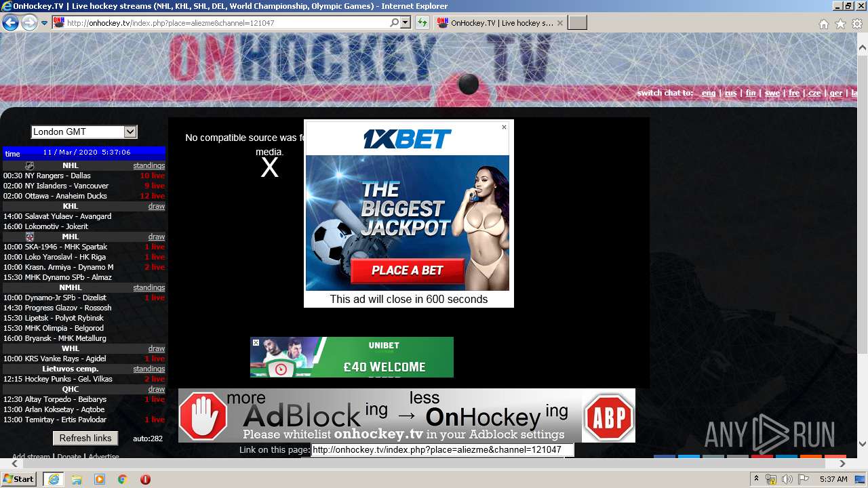Open Lietuvos cemp. standings link
Image resolution: width=868 pixels, height=488 pixels.
[x=149, y=369]
